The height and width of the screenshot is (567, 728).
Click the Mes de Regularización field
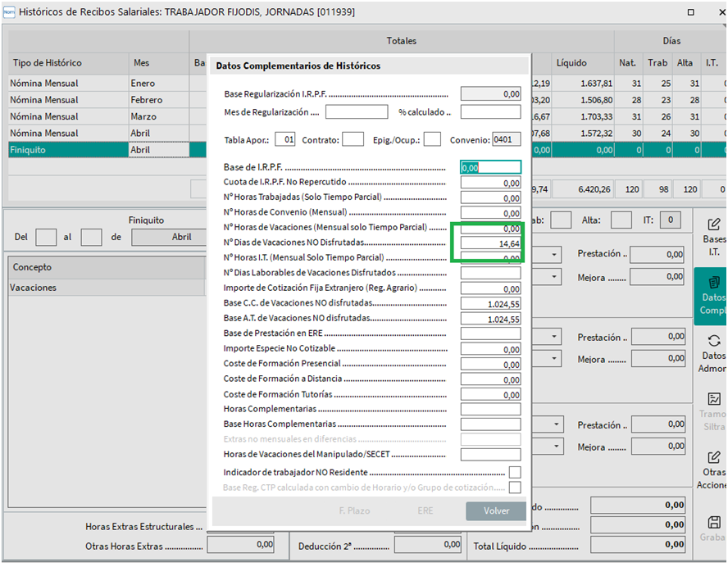(x=357, y=111)
